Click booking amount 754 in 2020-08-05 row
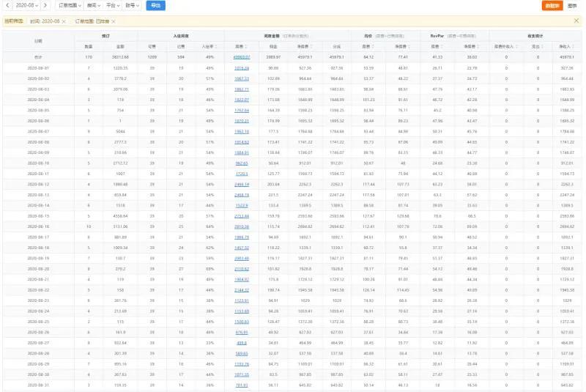 (x=120, y=111)
